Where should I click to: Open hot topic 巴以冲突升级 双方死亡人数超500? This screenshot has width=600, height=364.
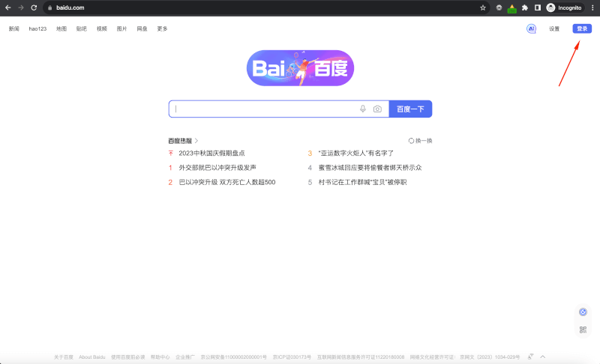(x=227, y=182)
